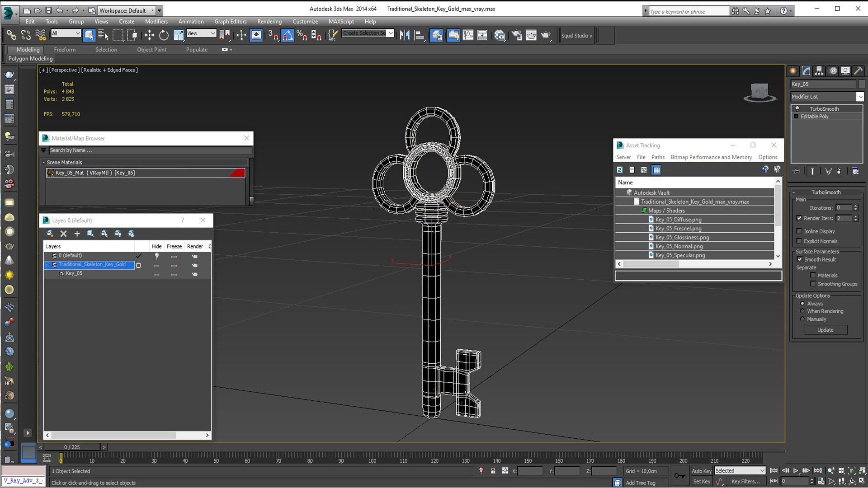
Task: Click the Search by Name field
Action: pos(150,150)
